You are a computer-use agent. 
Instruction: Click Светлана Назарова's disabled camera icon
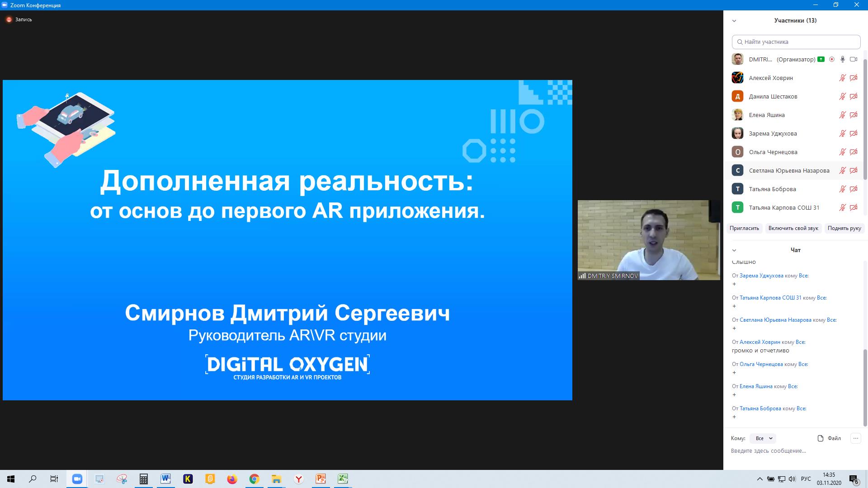(854, 170)
